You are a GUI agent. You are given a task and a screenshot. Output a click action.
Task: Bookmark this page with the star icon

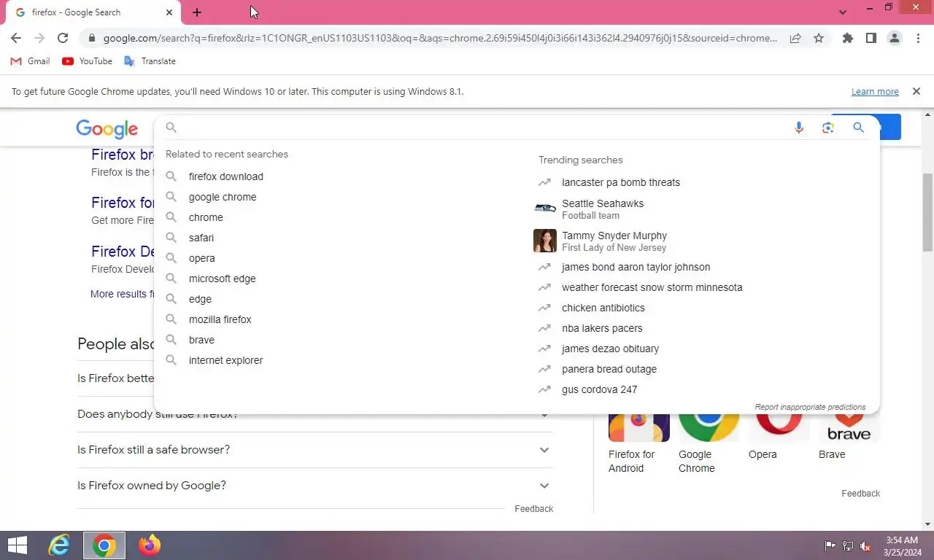[819, 38]
